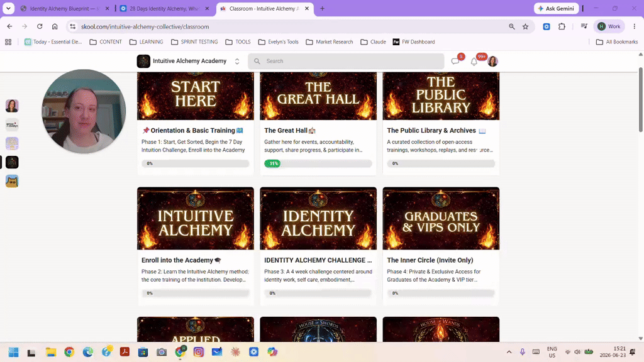644x362 pixels.
Task: Open the browser home page
Action: click(55, 26)
